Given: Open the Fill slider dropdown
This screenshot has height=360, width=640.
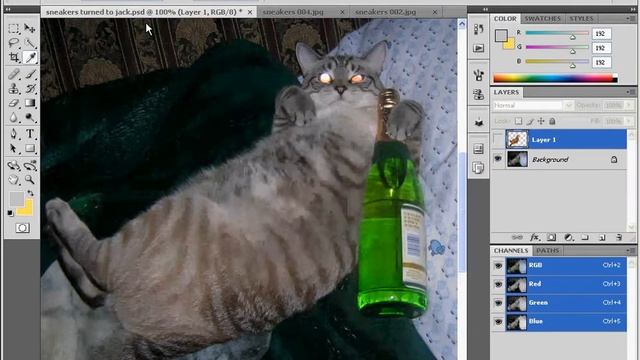Looking at the screenshot, I should point(629,121).
